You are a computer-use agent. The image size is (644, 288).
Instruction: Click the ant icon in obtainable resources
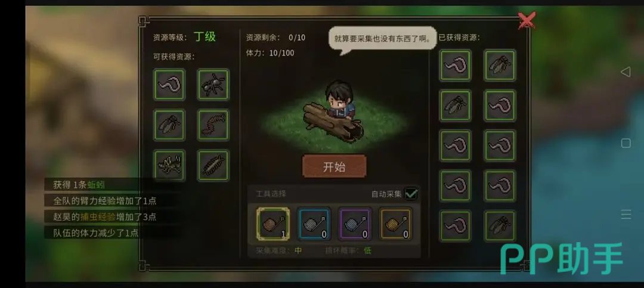pos(213,85)
